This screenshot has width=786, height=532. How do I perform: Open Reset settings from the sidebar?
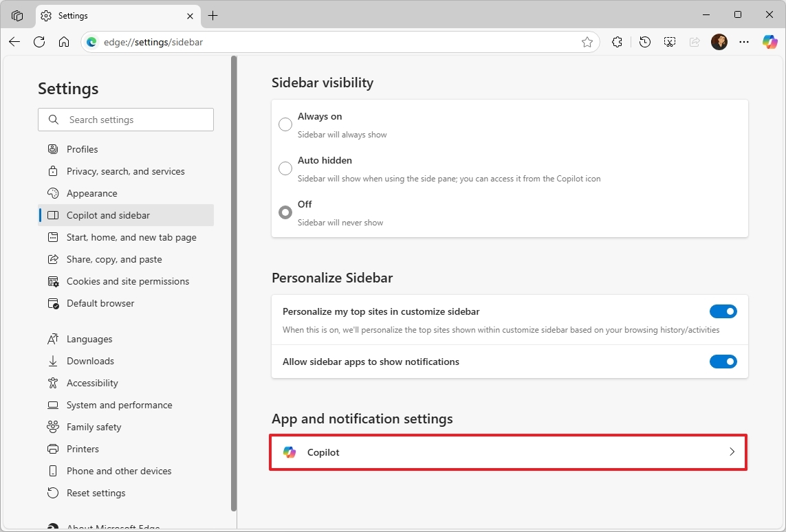[x=96, y=493]
